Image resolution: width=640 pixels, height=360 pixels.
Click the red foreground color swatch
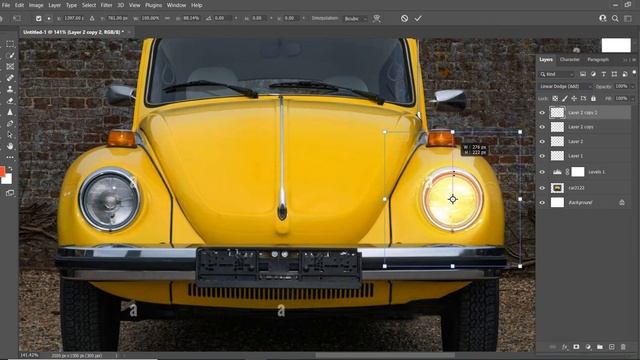pos(2,171)
